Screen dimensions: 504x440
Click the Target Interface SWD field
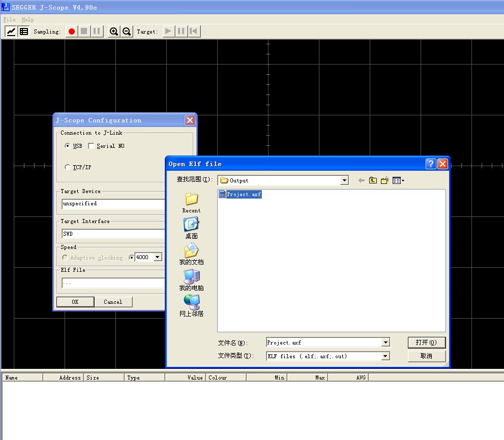113,234
